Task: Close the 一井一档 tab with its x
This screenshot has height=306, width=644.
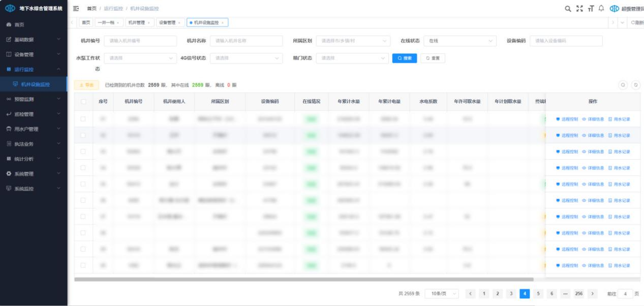Action: [118, 23]
